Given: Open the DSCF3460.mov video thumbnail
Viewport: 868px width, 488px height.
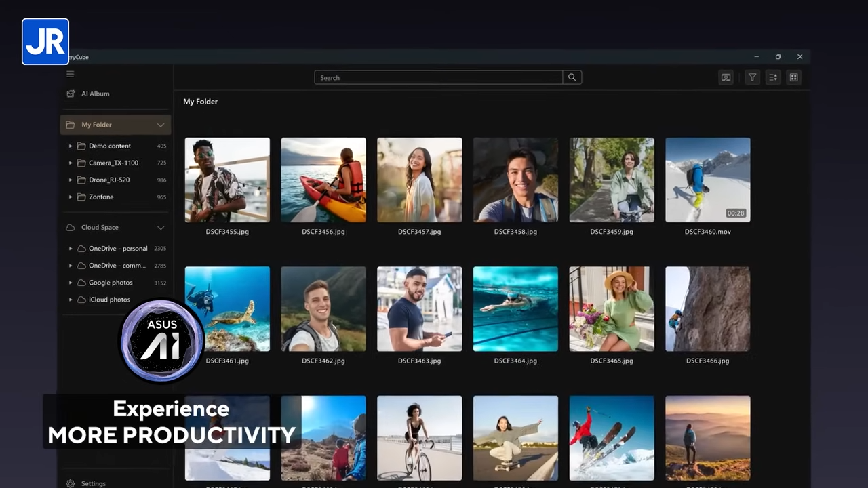Looking at the screenshot, I should (x=707, y=180).
